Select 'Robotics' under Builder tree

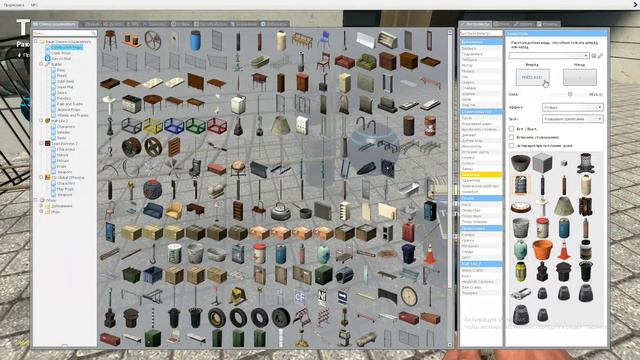click(64, 98)
